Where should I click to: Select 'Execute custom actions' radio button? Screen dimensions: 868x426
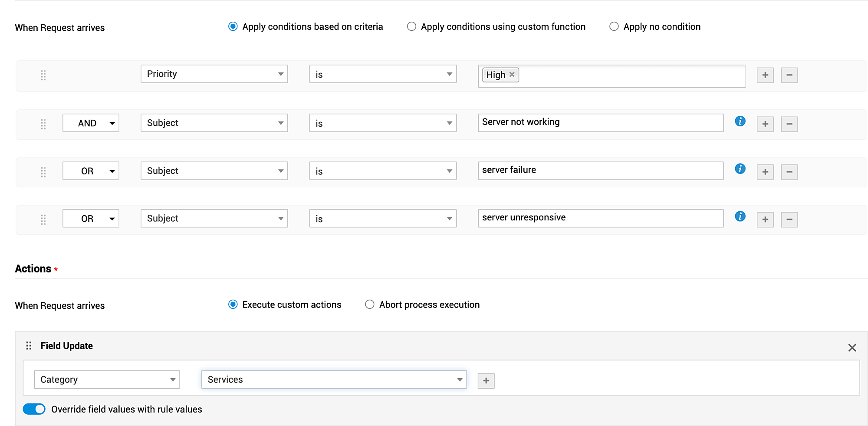click(x=233, y=305)
